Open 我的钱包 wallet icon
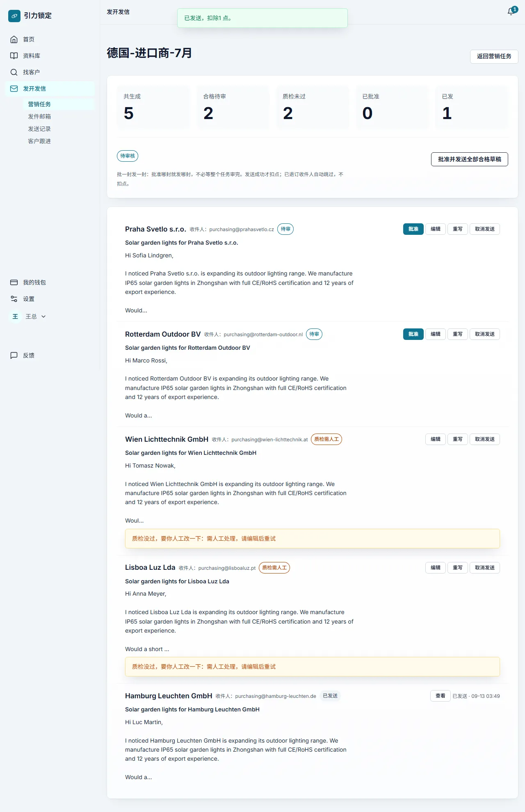 click(x=14, y=282)
